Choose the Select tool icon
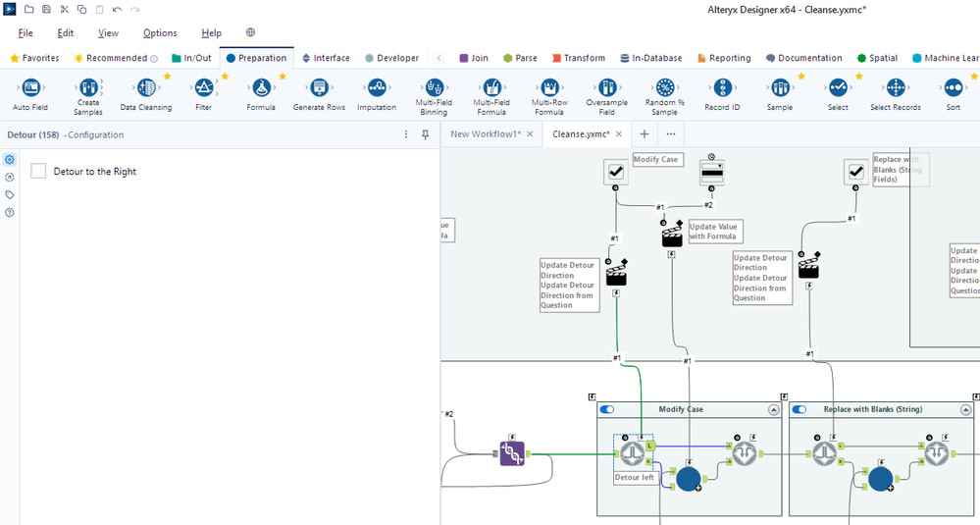The height and width of the screenshot is (525, 980). (838, 87)
